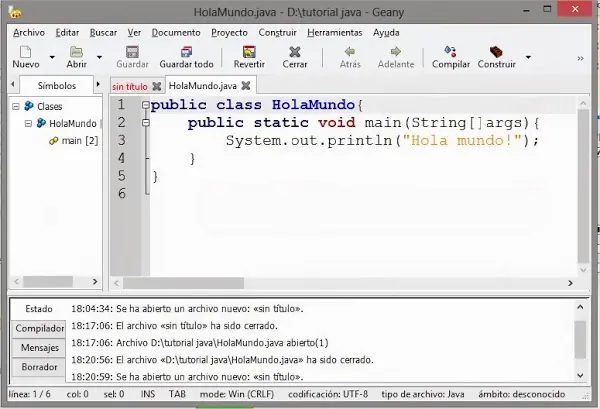Open the Abrir recent files dropdown arrow
The height and width of the screenshot is (409, 600).
[x=99, y=57]
